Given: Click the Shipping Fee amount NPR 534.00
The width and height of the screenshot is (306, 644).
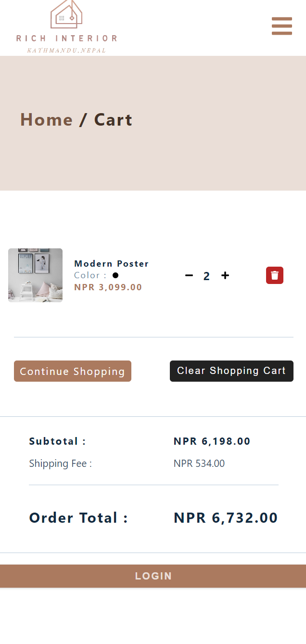Looking at the screenshot, I should [199, 464].
